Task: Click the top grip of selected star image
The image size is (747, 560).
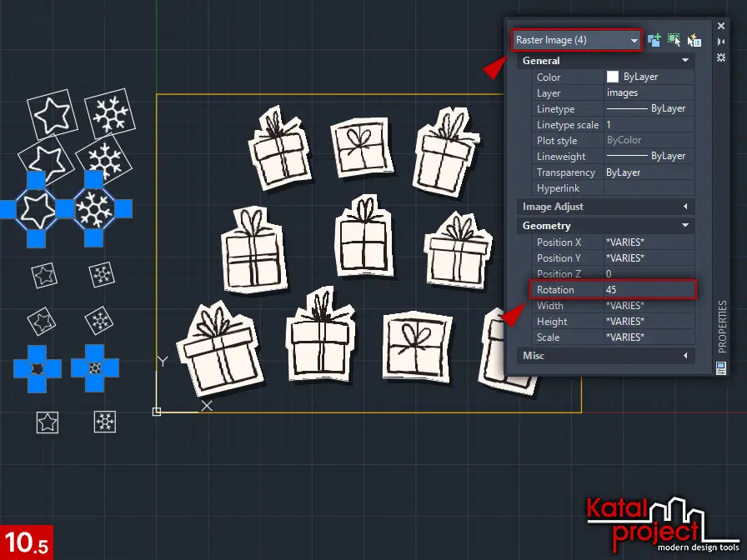Action: pos(36,180)
